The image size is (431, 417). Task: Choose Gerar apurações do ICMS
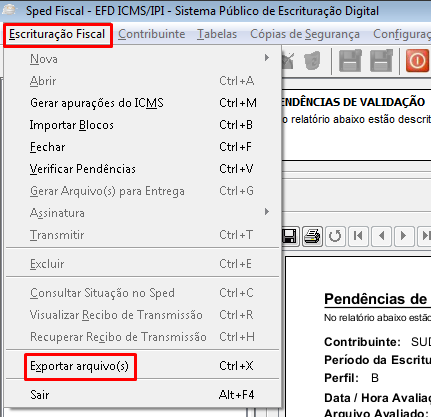(x=143, y=103)
